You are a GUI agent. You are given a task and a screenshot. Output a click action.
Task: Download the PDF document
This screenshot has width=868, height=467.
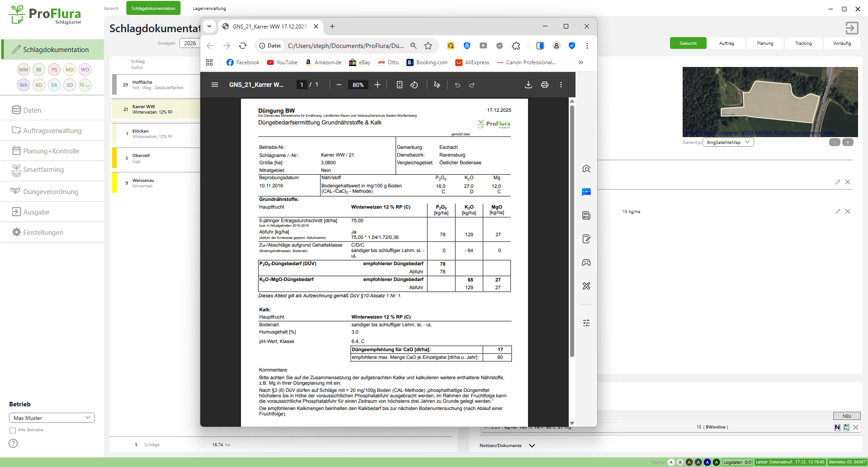click(528, 85)
